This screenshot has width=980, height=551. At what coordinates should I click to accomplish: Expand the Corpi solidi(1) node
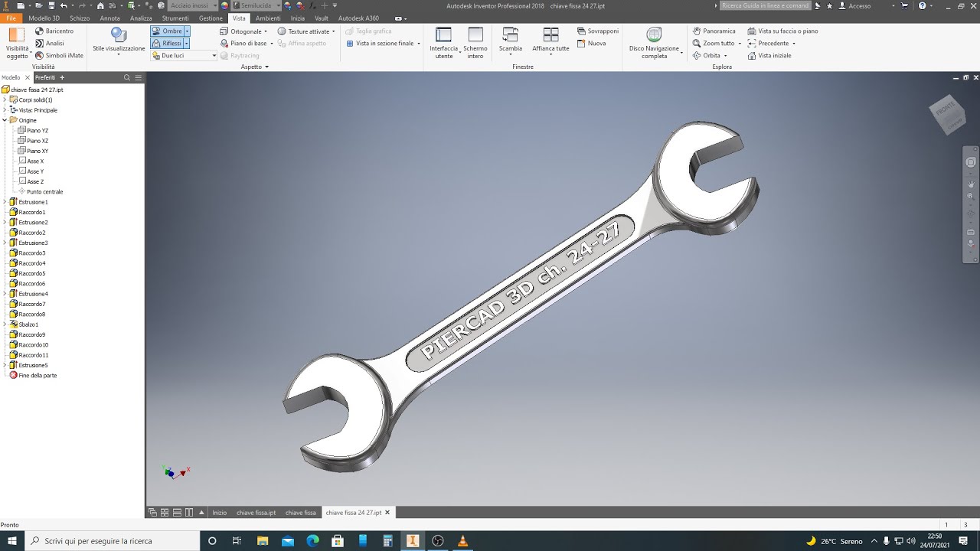5,99
